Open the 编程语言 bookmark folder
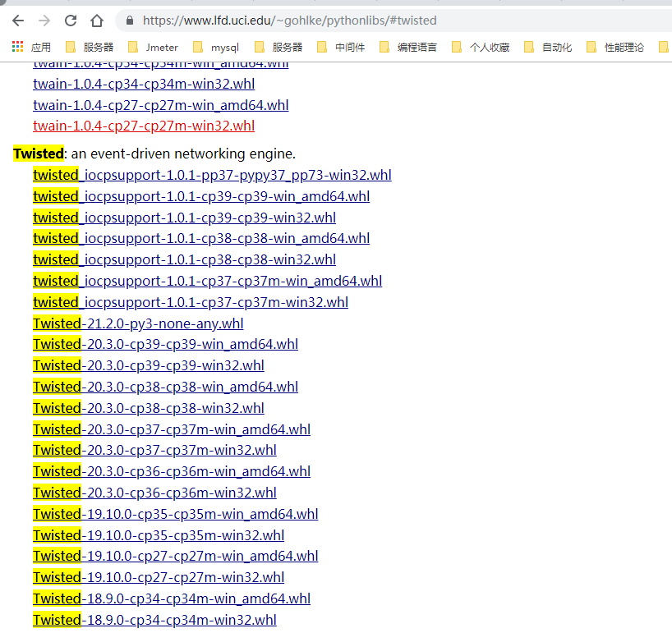Screen dimensions: 672x642 [408, 47]
